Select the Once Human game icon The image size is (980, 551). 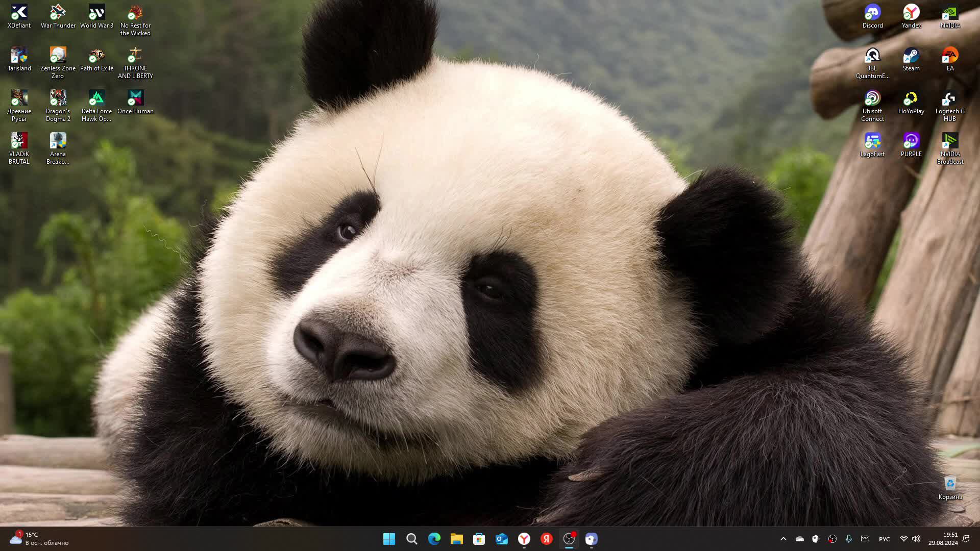coord(135,101)
